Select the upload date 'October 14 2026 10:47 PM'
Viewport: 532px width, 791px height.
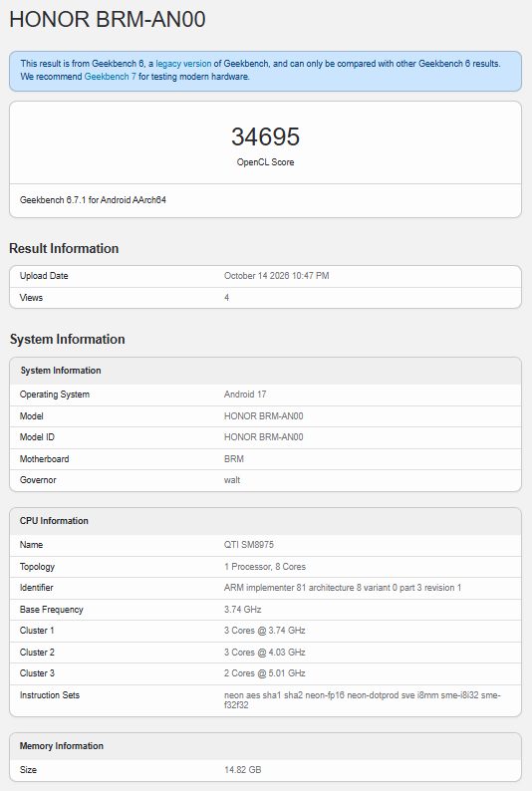(276, 276)
